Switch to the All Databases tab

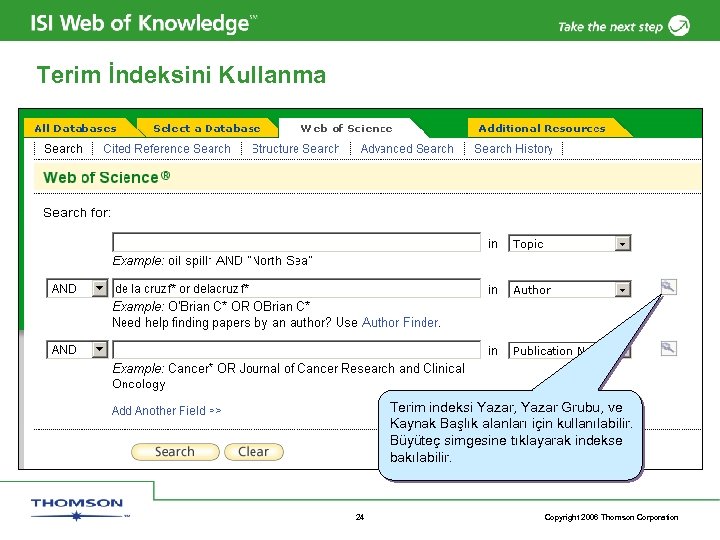(x=76, y=128)
